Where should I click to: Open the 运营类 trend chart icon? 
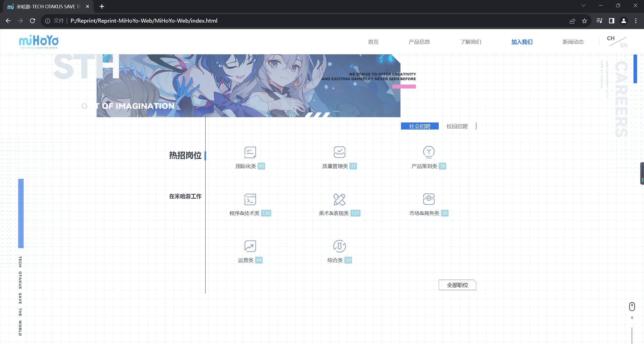tap(250, 246)
